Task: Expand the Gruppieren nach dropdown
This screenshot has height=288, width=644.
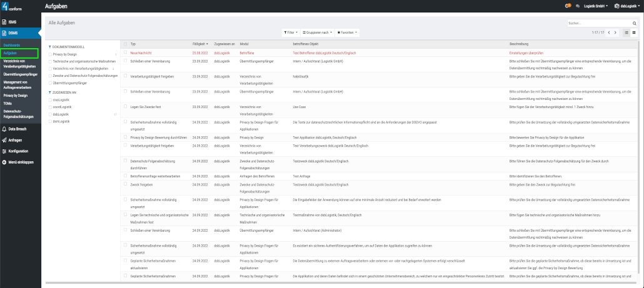Action: click(x=317, y=32)
